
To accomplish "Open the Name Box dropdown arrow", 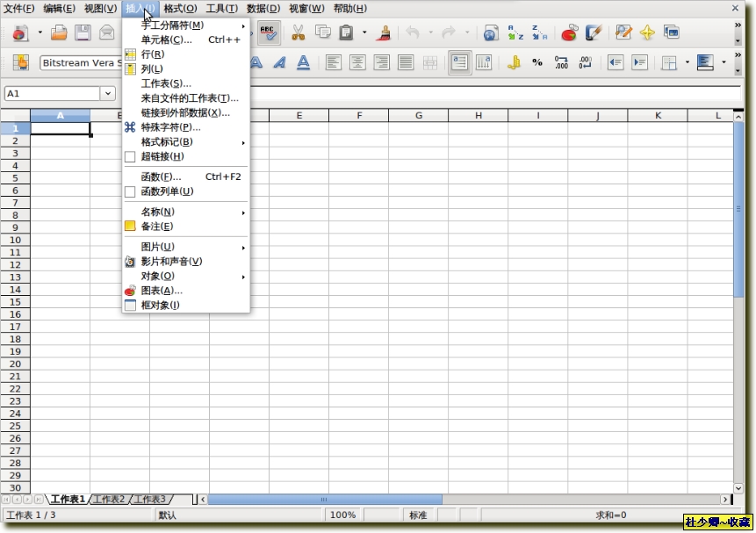I will (109, 93).
